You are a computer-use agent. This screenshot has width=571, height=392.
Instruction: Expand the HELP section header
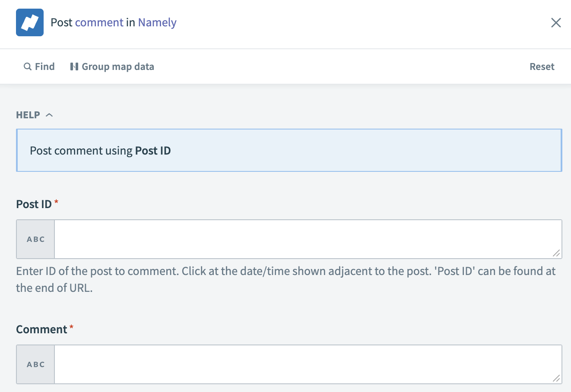27,114
